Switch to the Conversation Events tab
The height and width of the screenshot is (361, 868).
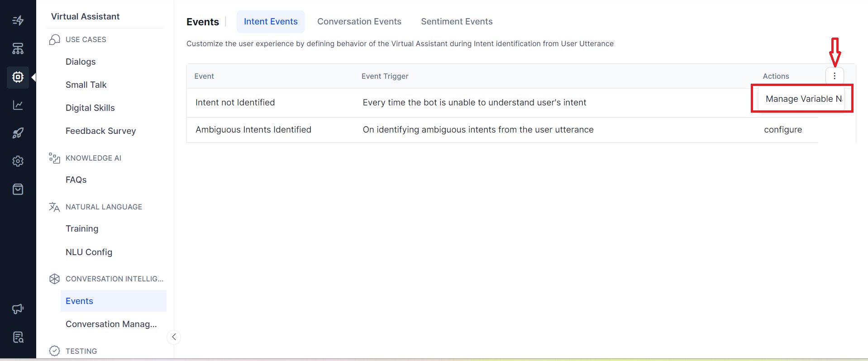(359, 22)
